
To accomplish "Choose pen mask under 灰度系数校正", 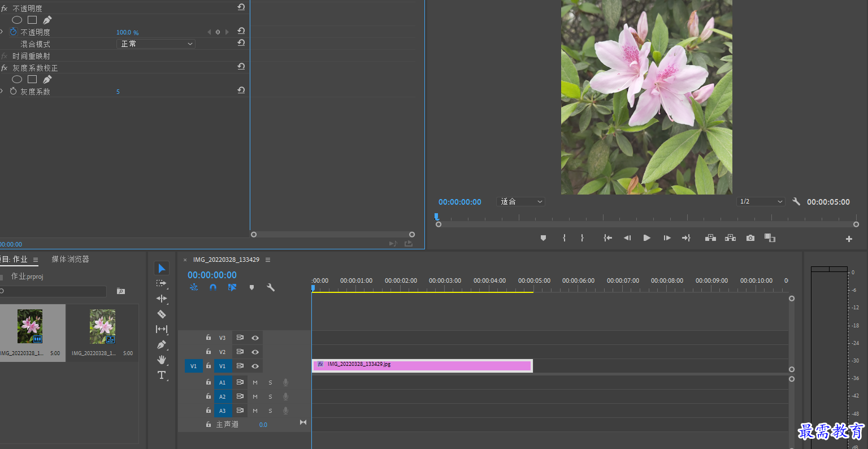I will pos(47,79).
